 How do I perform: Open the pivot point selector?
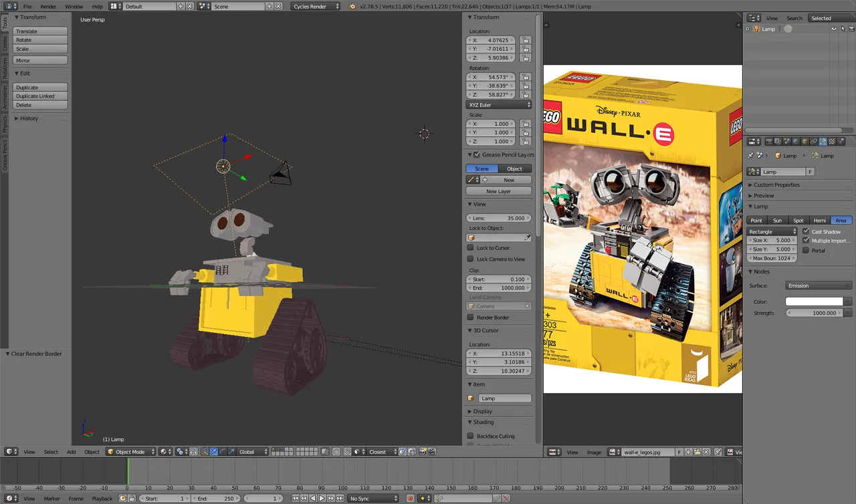click(x=182, y=452)
